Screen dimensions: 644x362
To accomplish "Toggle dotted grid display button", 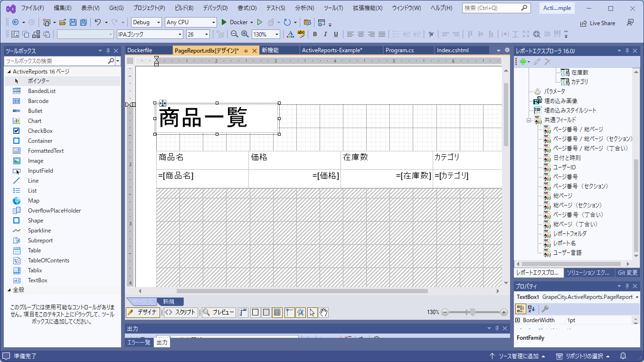I will [266, 312].
